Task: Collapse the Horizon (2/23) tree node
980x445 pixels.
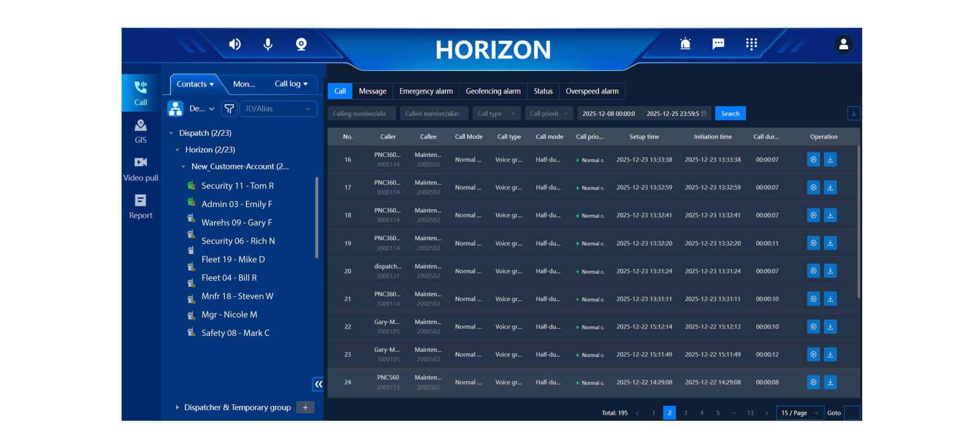Action: [177, 150]
